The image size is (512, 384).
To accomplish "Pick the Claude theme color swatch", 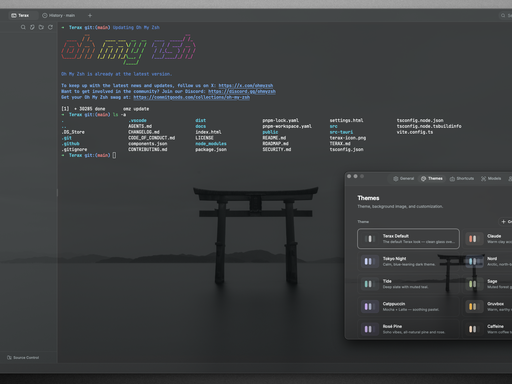I will coord(473,239).
